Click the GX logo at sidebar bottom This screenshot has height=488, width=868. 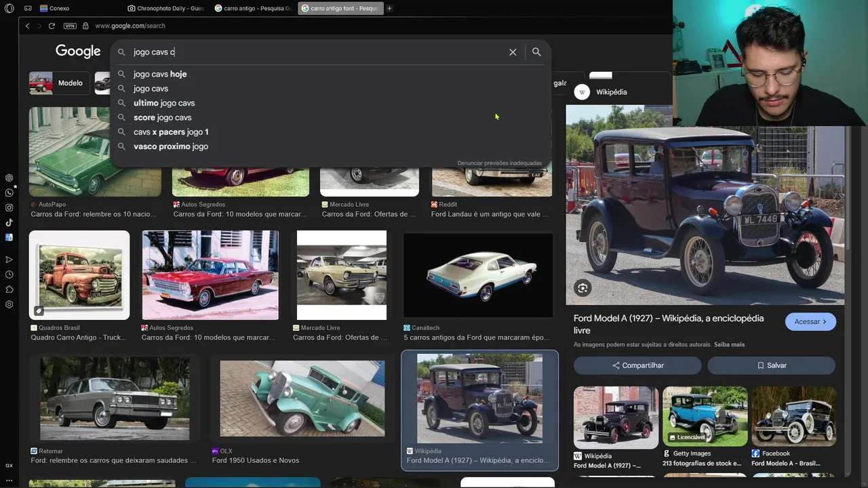click(x=9, y=466)
